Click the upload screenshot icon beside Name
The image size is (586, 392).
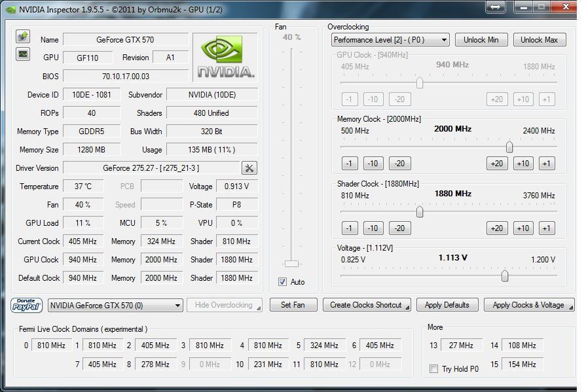tap(23, 37)
